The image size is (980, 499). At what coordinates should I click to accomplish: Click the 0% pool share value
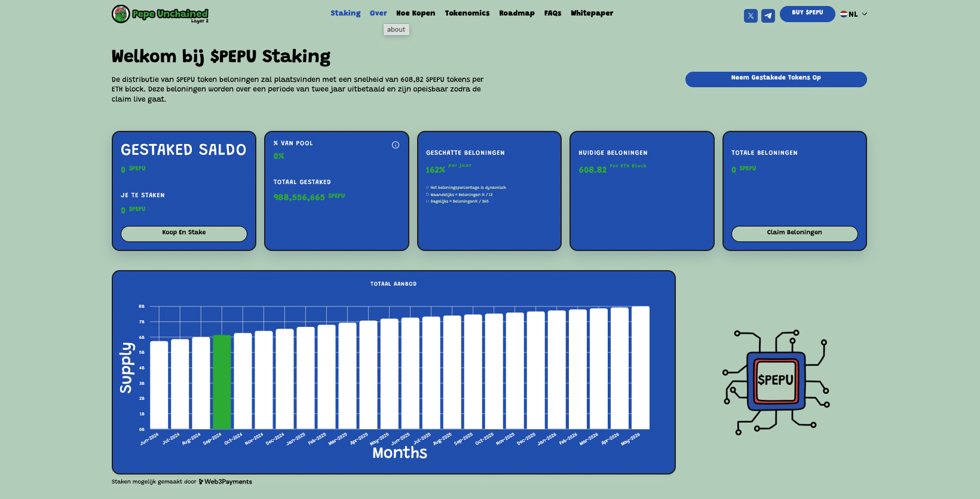(279, 156)
